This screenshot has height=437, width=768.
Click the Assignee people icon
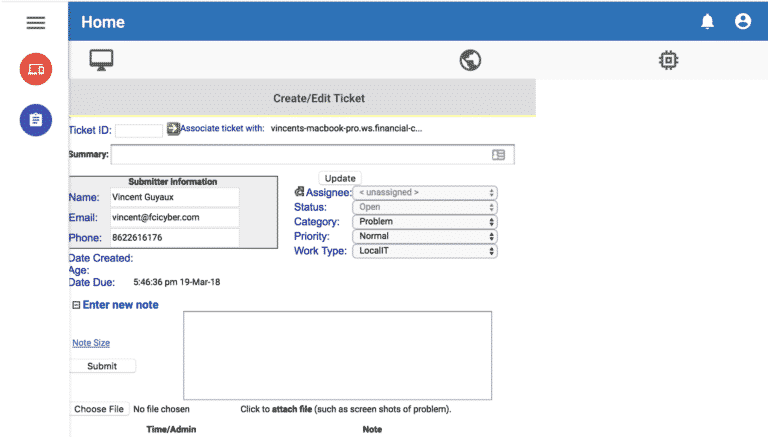point(299,192)
